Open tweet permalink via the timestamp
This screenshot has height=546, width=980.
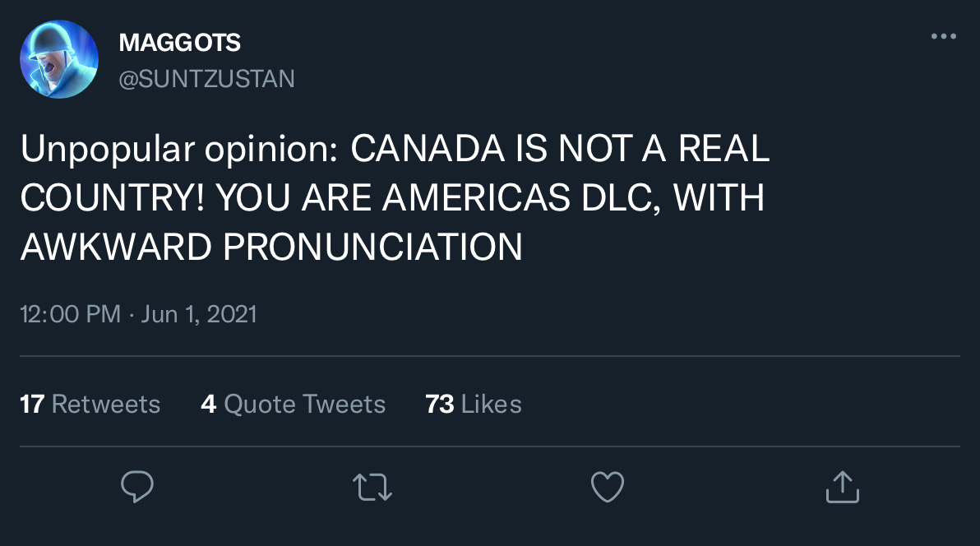click(x=138, y=314)
